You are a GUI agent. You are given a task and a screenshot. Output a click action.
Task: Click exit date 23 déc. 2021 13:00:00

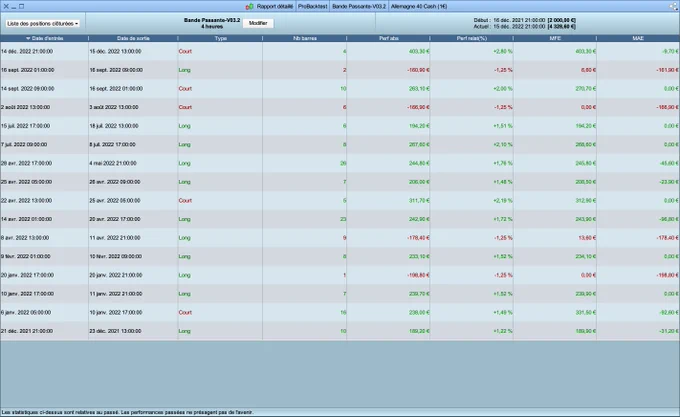(x=115, y=331)
